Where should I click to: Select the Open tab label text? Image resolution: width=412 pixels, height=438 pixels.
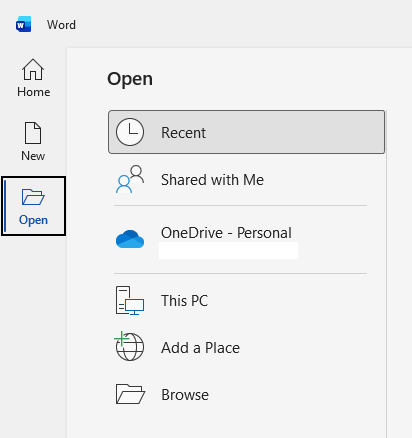[33, 220]
